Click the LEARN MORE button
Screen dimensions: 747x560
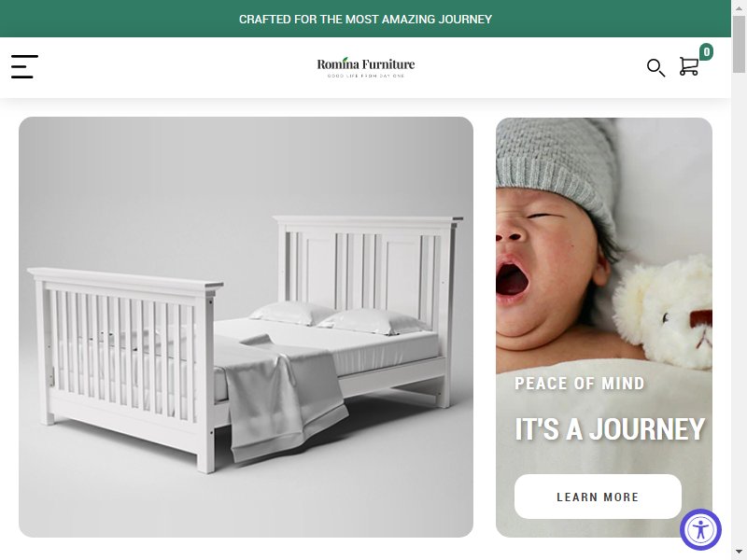tap(598, 497)
